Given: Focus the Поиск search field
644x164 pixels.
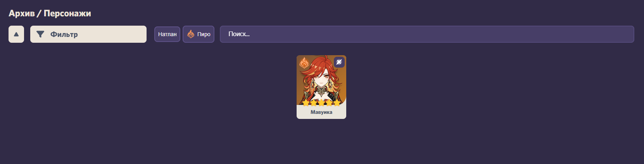Looking at the screenshot, I should click(x=427, y=34).
